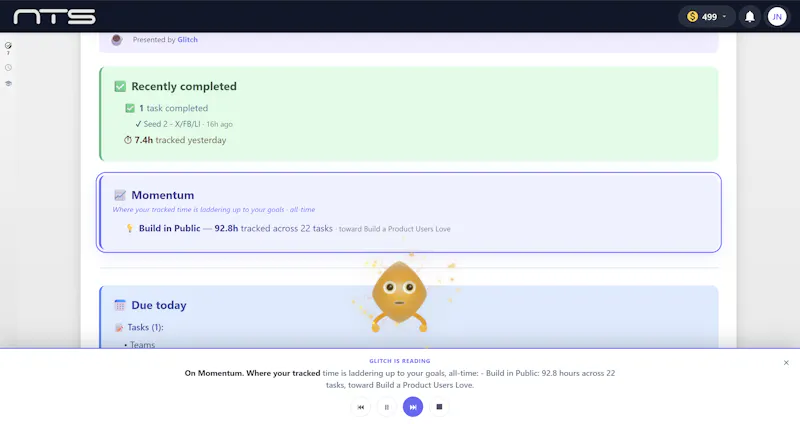Viewport: 800px width, 424px height.
Task: Click 'toward Build a Product Users Love' text
Action: click(x=394, y=229)
